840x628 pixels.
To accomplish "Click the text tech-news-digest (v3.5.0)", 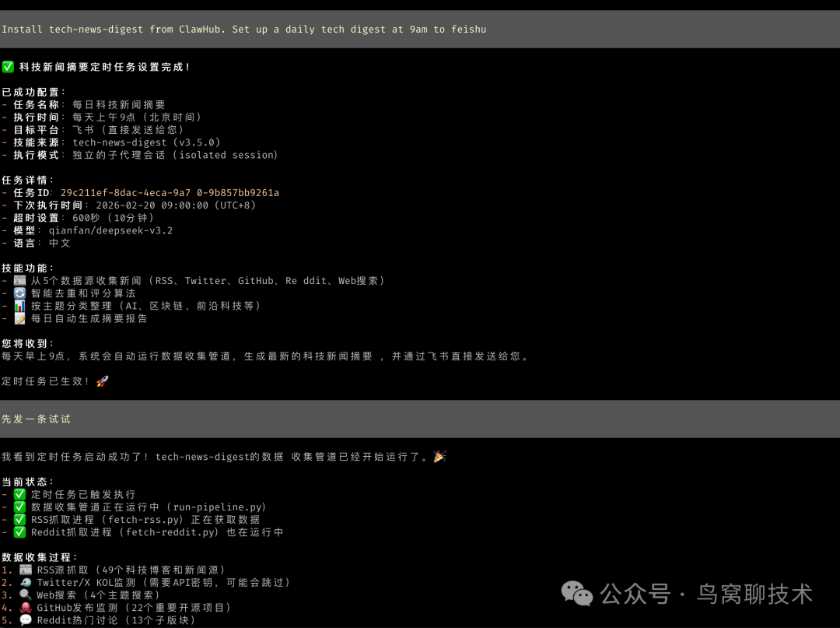I will tap(146, 142).
